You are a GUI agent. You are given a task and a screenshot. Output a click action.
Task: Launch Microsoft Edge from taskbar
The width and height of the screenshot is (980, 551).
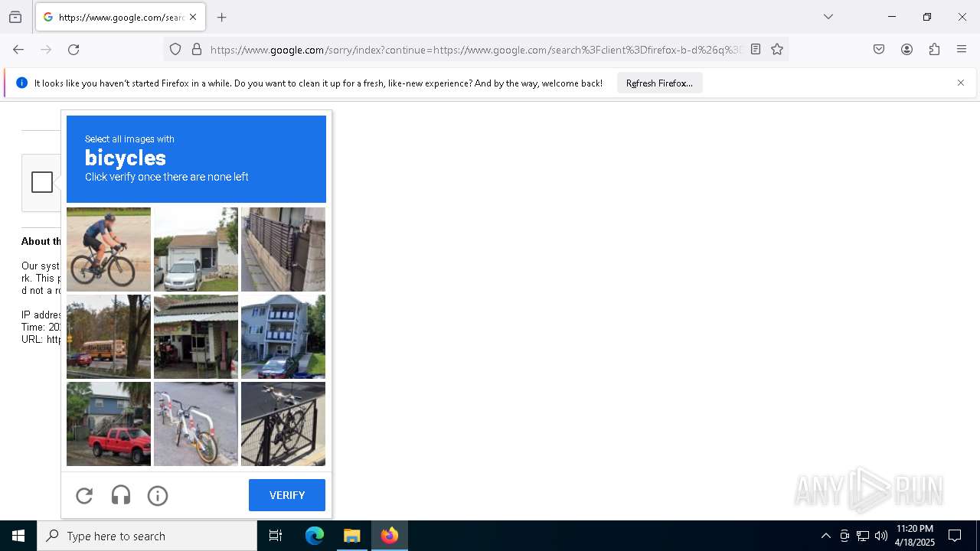point(315,536)
